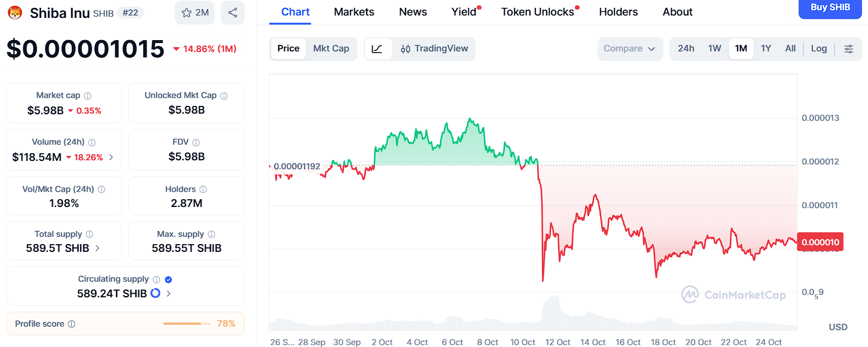Open the Compare dropdown

[629, 48]
